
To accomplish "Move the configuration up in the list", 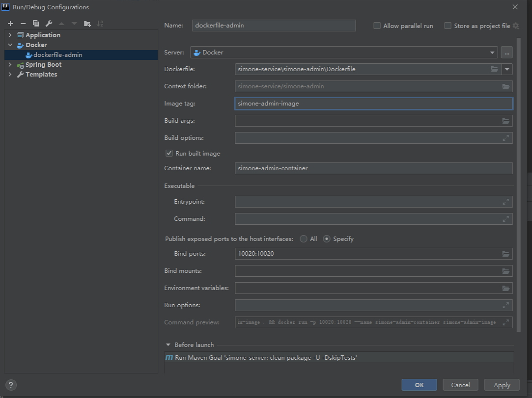I will (61, 24).
